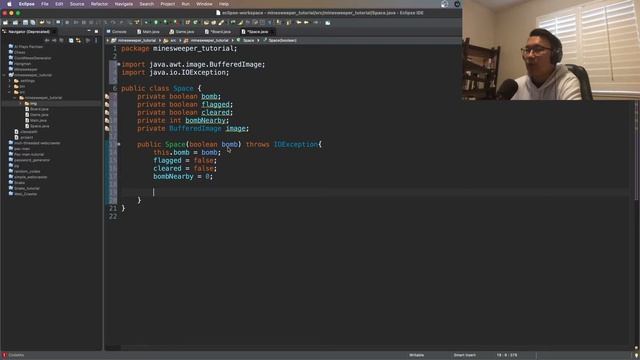640x360 pixels.
Task: Select the .project file
Action: tap(27, 138)
